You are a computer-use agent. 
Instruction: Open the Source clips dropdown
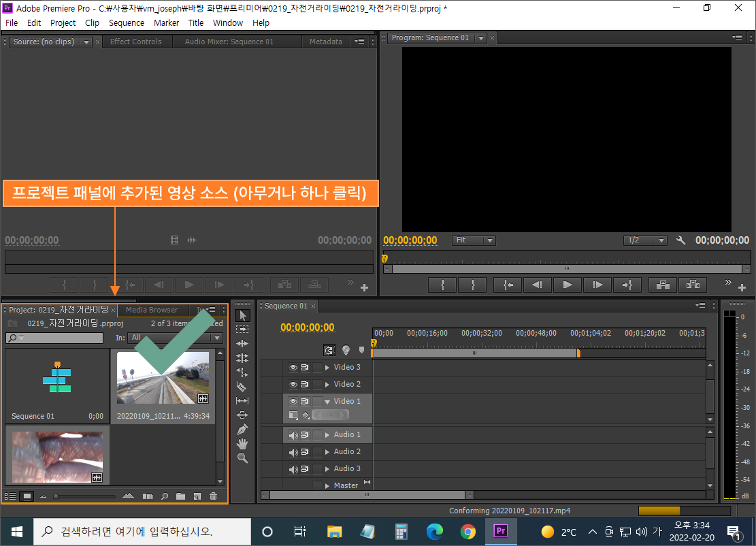tap(86, 42)
